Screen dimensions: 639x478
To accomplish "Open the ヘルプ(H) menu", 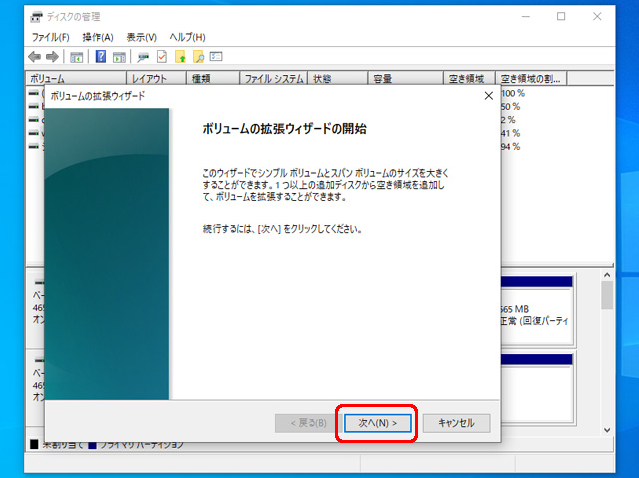I will (187, 37).
